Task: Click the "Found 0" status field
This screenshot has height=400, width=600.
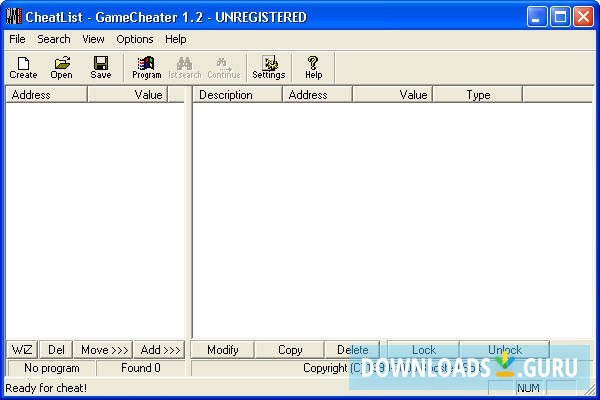Action: point(140,368)
